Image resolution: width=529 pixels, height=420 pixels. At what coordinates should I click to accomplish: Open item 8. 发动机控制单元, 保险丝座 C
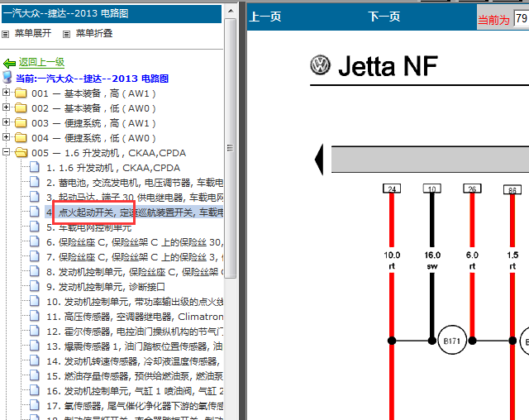[135, 272]
